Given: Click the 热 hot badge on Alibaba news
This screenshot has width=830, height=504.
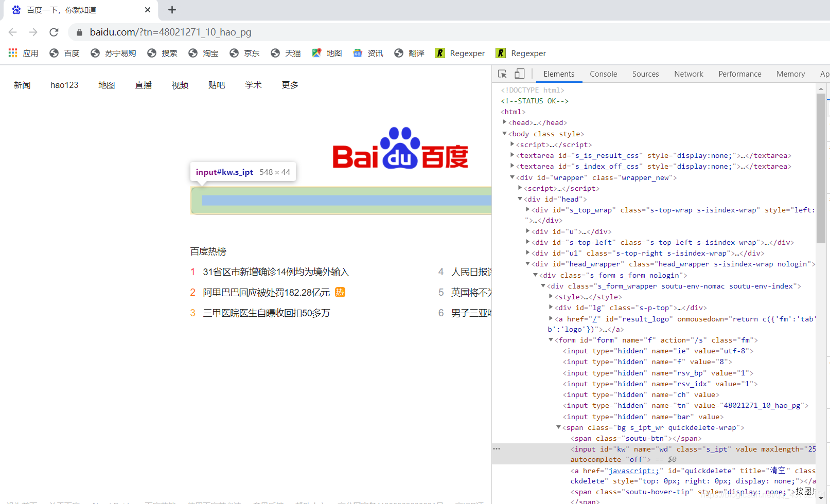Looking at the screenshot, I should (x=340, y=292).
